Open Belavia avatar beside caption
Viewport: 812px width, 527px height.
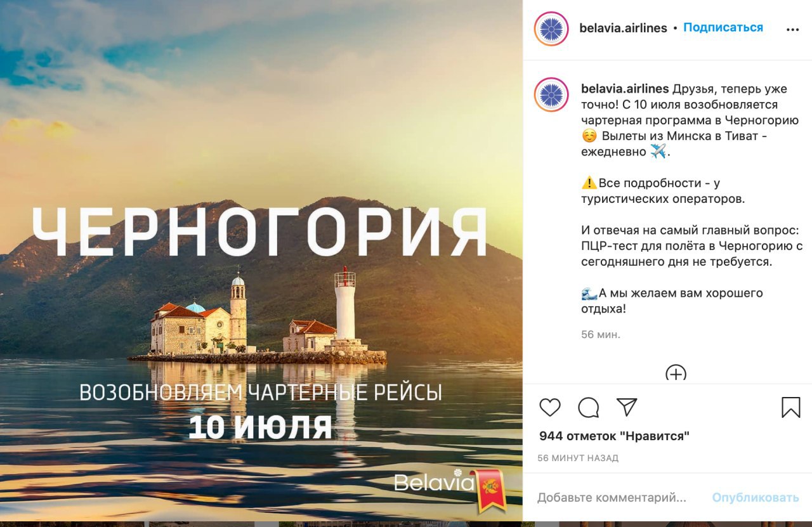pos(551,94)
